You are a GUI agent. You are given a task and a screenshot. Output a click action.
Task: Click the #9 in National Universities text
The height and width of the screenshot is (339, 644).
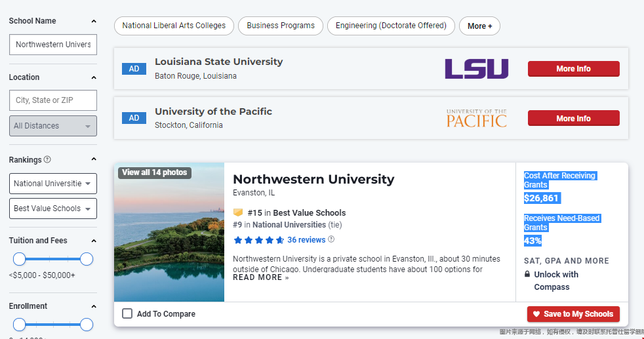pyautogui.click(x=287, y=224)
